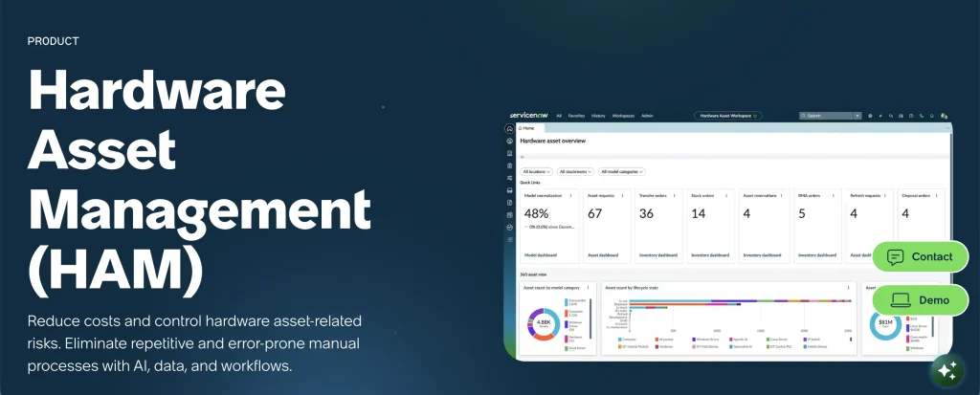Image resolution: width=980 pixels, height=395 pixels.
Task: Open the History menu
Action: [x=598, y=116]
